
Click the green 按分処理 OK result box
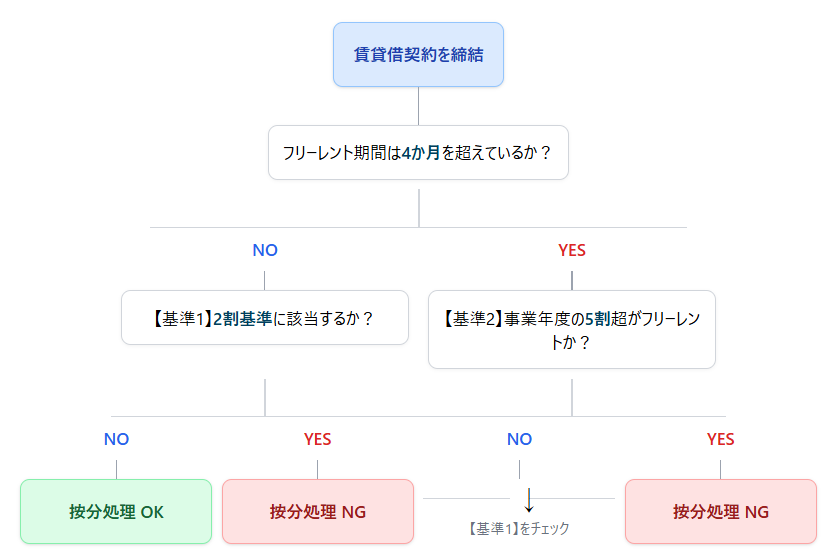click(x=116, y=512)
